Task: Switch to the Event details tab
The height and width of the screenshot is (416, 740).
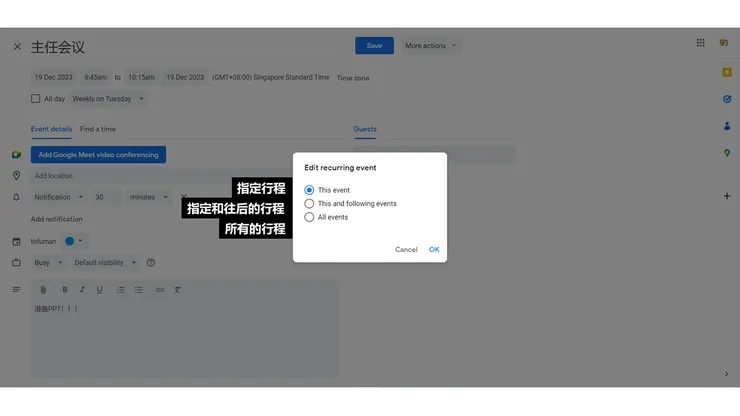Action: [x=51, y=129]
